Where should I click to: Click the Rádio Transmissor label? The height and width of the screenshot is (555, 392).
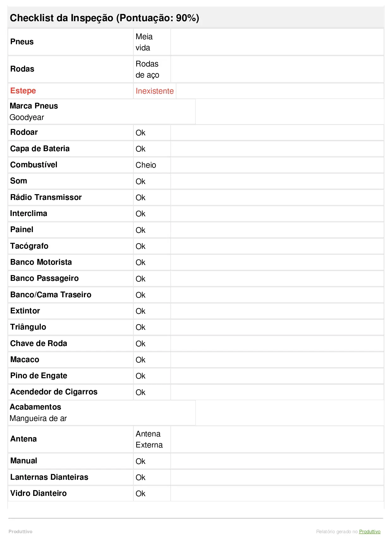pos(46,197)
